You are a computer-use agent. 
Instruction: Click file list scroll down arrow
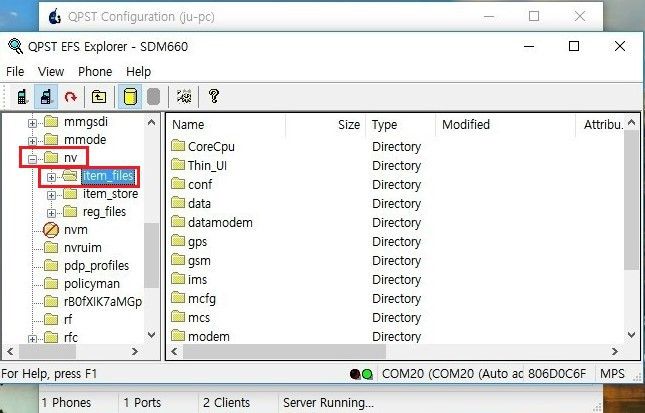click(x=632, y=335)
